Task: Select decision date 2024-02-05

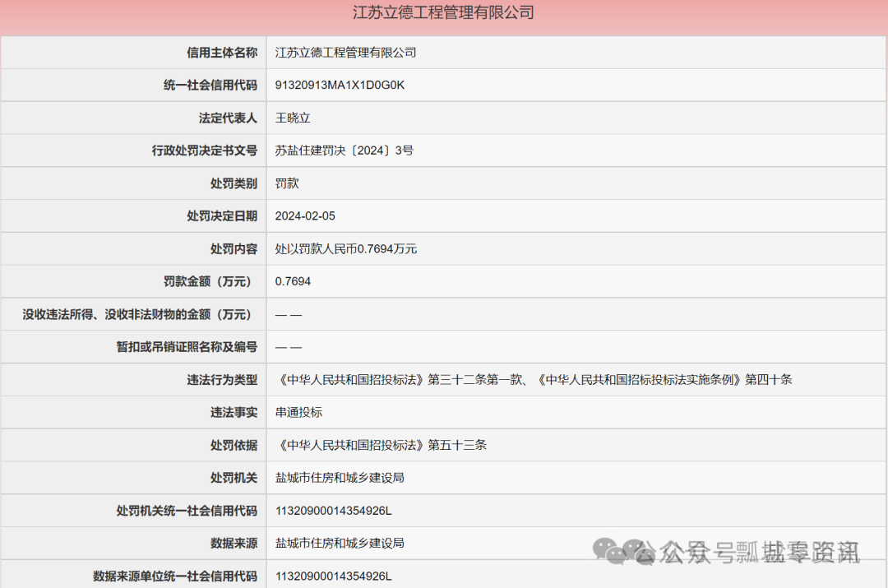Action: [305, 216]
